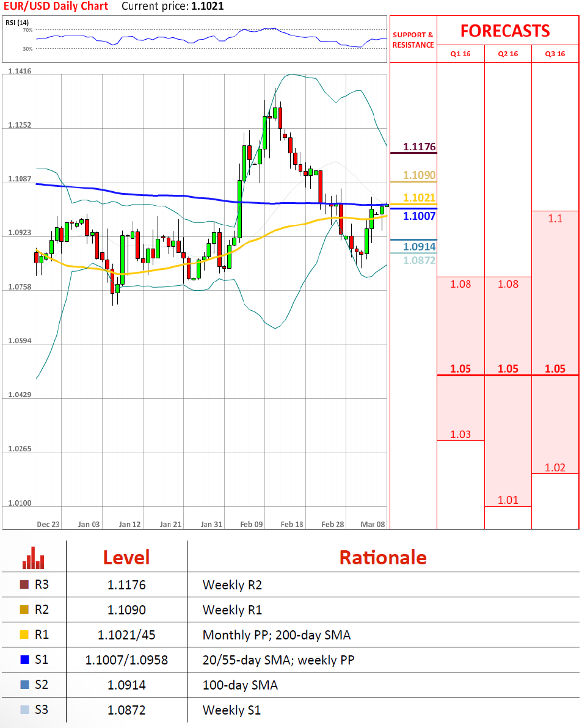Click the Q1 16 median forecast 1.05
The image size is (582, 728).
460,369
